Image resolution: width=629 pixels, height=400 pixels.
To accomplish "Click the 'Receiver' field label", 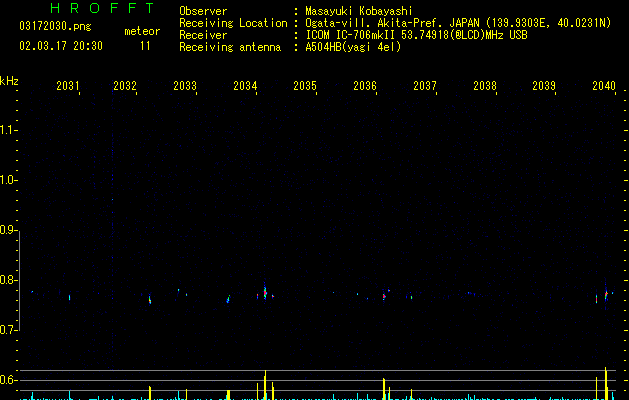I will pyautogui.click(x=203, y=35).
